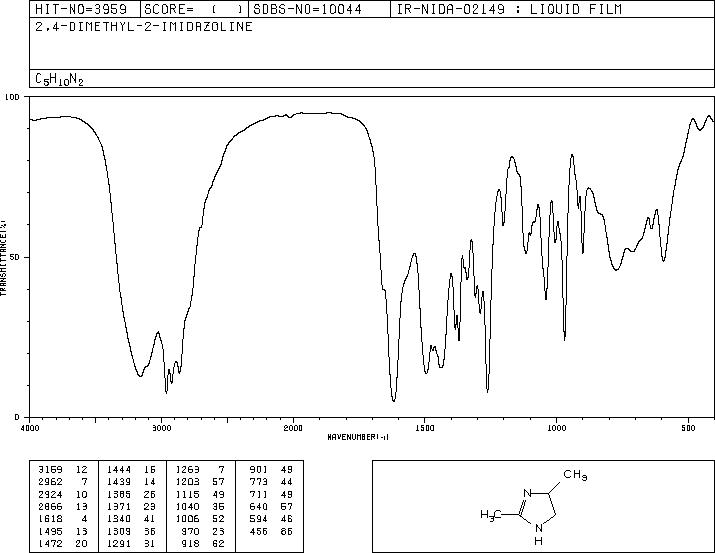Click the 3000 wavenumber axis label
Viewport: 715px width, 553px height.
161,428
